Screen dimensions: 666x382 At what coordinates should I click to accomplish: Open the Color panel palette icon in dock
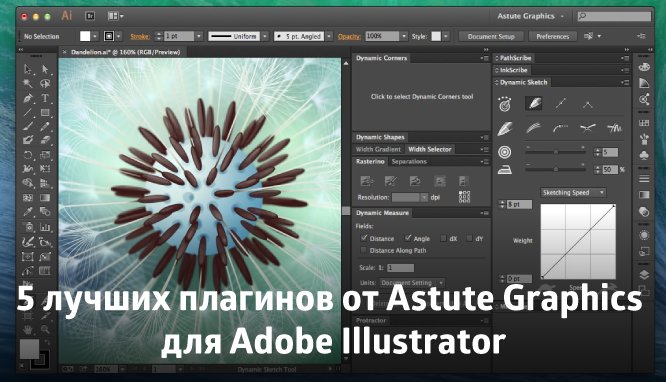(x=644, y=67)
